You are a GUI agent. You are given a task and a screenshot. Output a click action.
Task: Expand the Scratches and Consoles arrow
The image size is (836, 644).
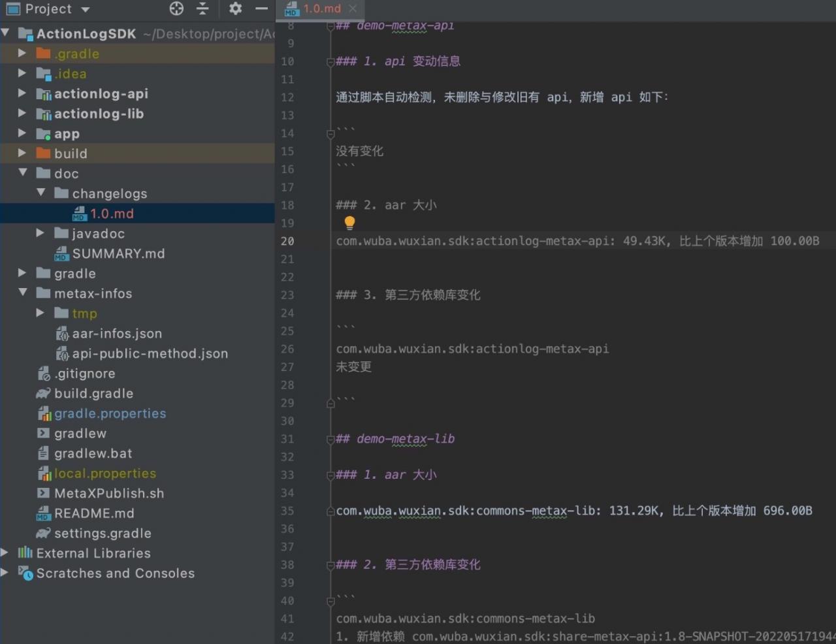[5, 573]
